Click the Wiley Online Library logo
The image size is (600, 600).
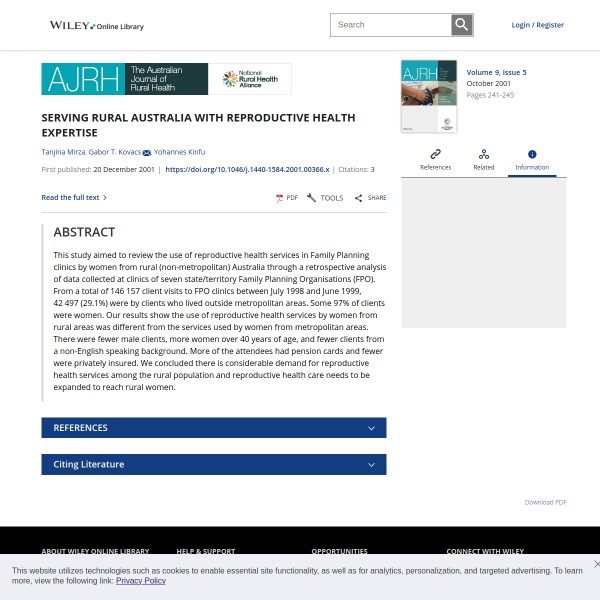tap(96, 25)
